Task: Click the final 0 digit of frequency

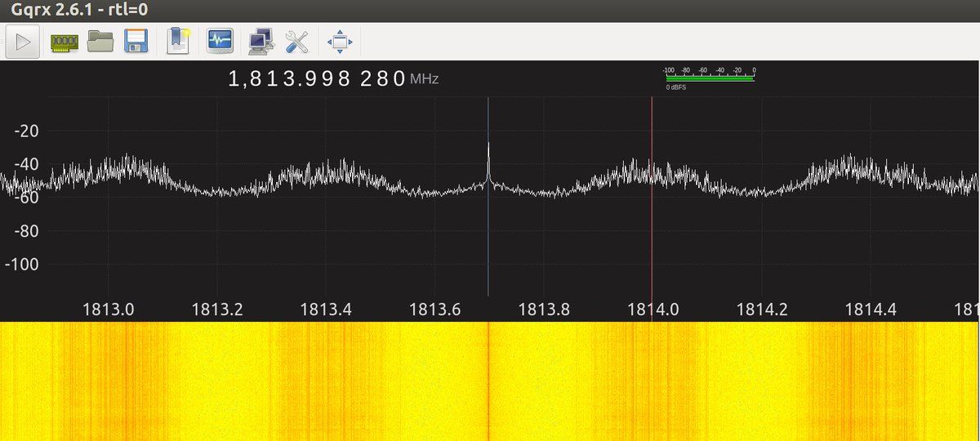Action: (399, 79)
